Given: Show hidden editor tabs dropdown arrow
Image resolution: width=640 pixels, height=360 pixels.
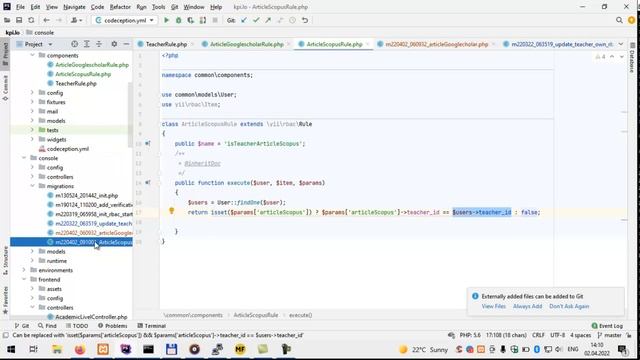Looking at the screenshot, I should [x=621, y=44].
